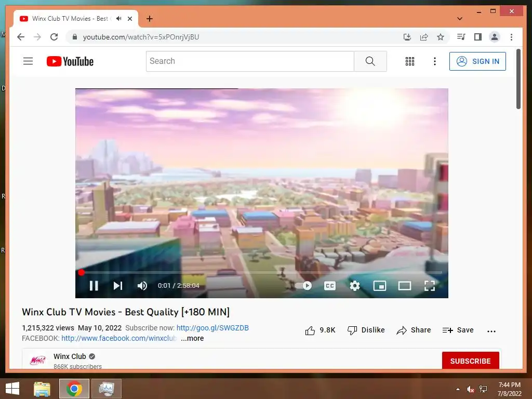Open File Explorer from taskbar
The width and height of the screenshot is (532, 399).
pos(42,389)
